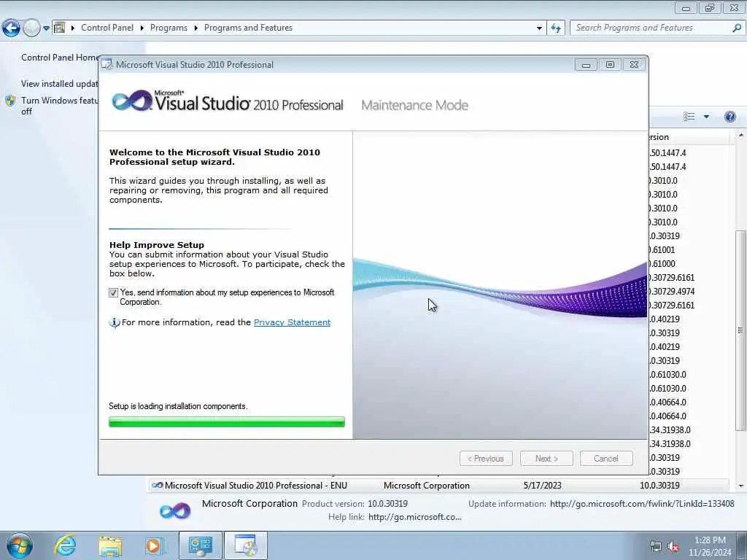Open Windows Explorer from the taskbar

[x=111, y=545]
